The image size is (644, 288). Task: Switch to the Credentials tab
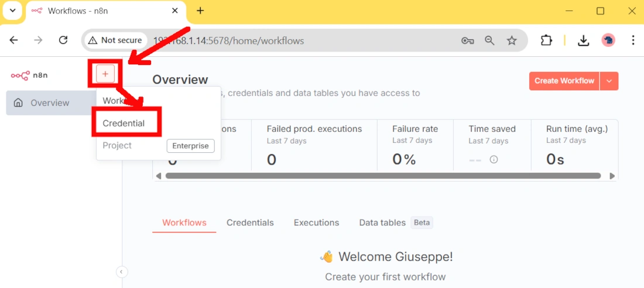[250, 222]
